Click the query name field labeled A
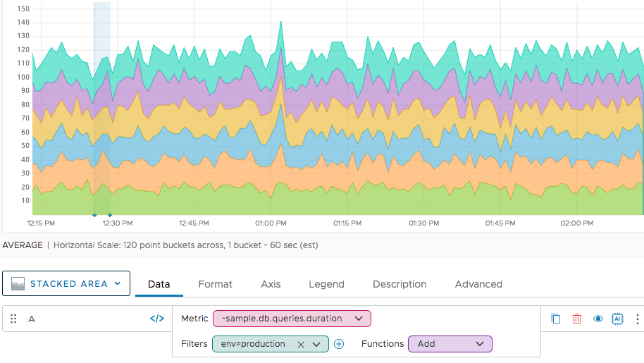Image resolution: width=644 pixels, height=363 pixels. pyautogui.click(x=86, y=319)
